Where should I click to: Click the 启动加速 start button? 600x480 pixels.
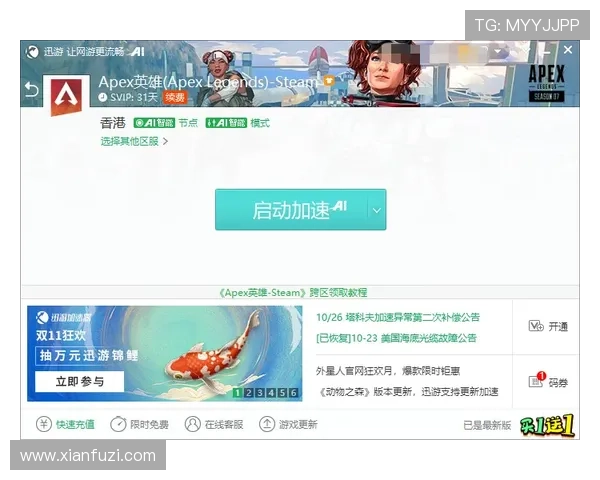(x=291, y=209)
